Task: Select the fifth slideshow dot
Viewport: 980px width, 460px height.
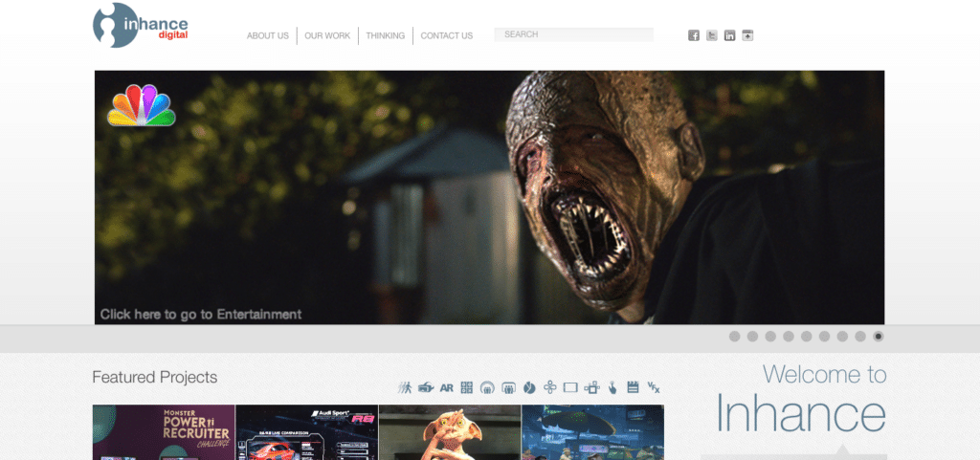Action: click(x=806, y=337)
